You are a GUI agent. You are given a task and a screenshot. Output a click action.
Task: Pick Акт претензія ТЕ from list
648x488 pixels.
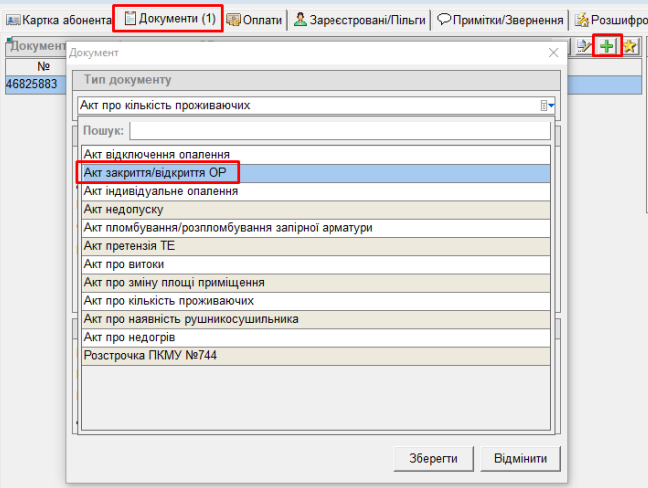coord(315,246)
